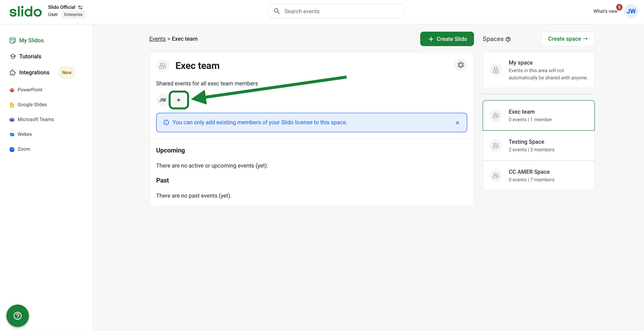
Task: Click the PowerPoint icon
Action: pyautogui.click(x=12, y=90)
